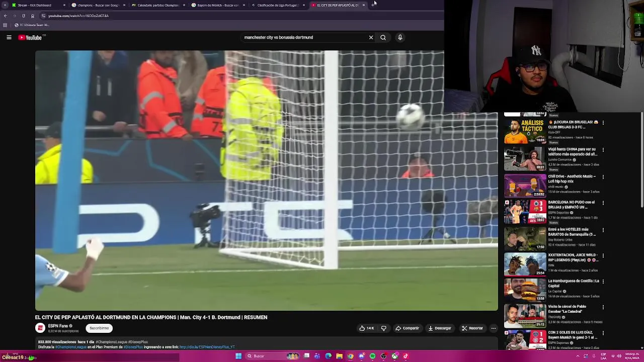Open the Compartir share button
The image size is (644, 362).
[407, 328]
